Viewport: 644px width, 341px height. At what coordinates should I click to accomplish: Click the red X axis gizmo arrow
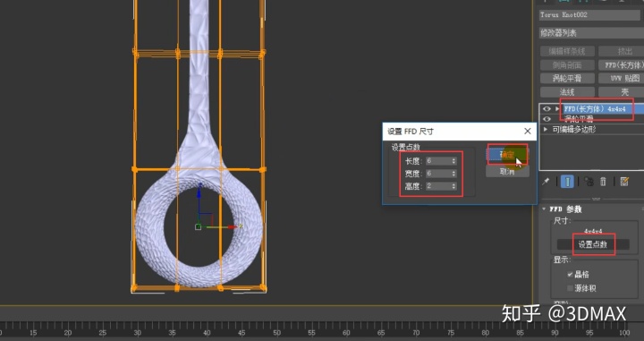(232, 226)
